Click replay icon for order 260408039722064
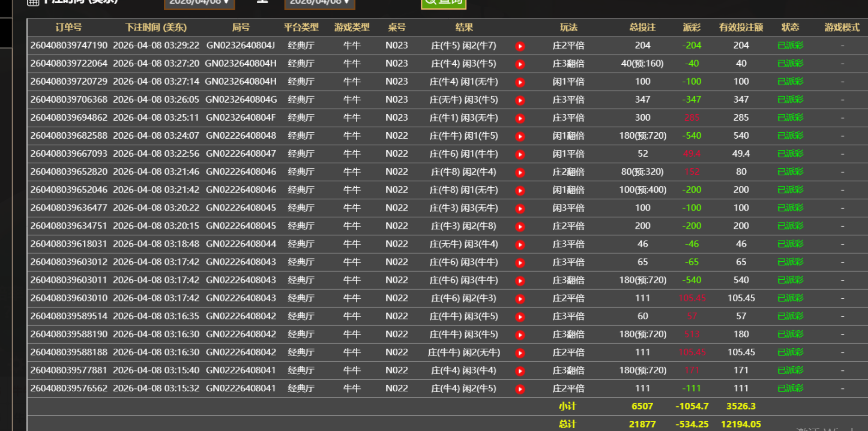 click(520, 64)
